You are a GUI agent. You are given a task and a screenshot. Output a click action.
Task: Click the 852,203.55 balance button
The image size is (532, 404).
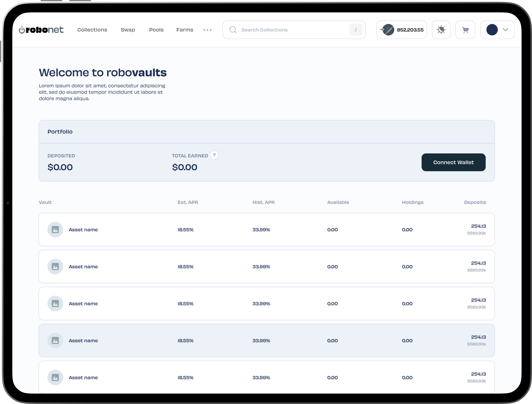tap(410, 30)
